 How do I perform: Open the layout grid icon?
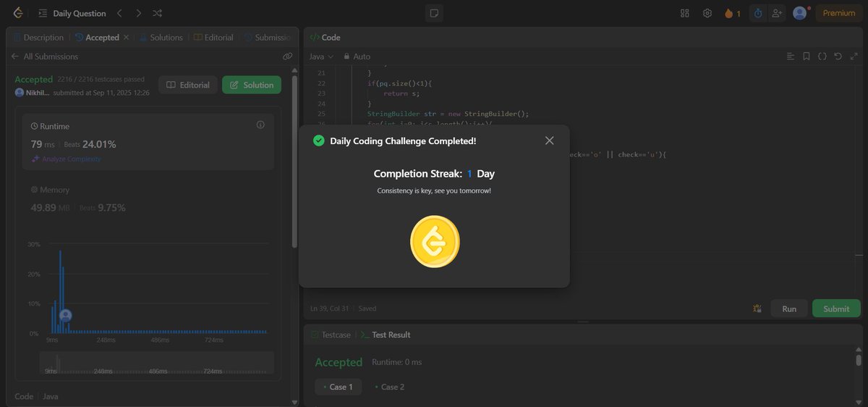tap(685, 13)
